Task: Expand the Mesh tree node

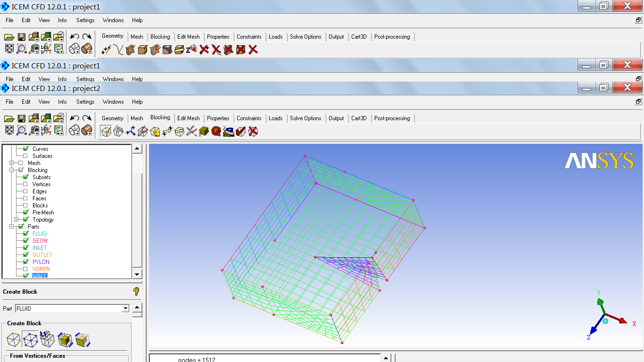Action: click(12, 163)
